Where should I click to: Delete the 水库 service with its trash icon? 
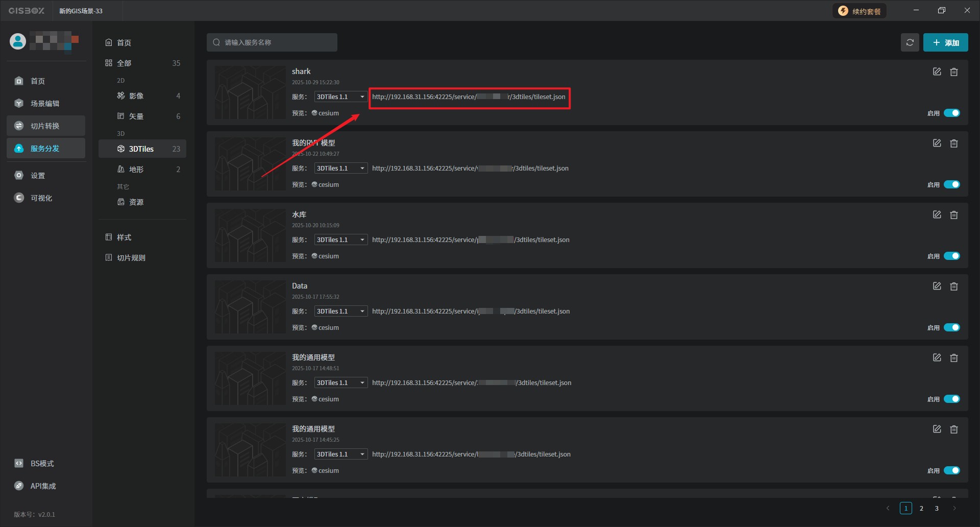coord(953,215)
